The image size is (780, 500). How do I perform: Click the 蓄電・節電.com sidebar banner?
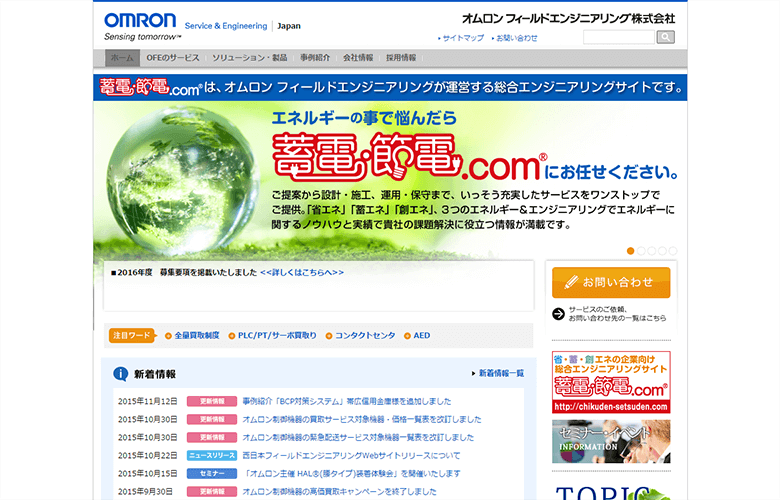click(x=611, y=382)
